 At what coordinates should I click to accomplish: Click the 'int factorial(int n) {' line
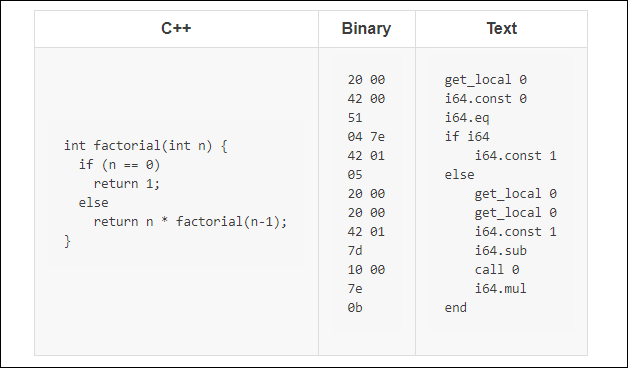[146, 146]
